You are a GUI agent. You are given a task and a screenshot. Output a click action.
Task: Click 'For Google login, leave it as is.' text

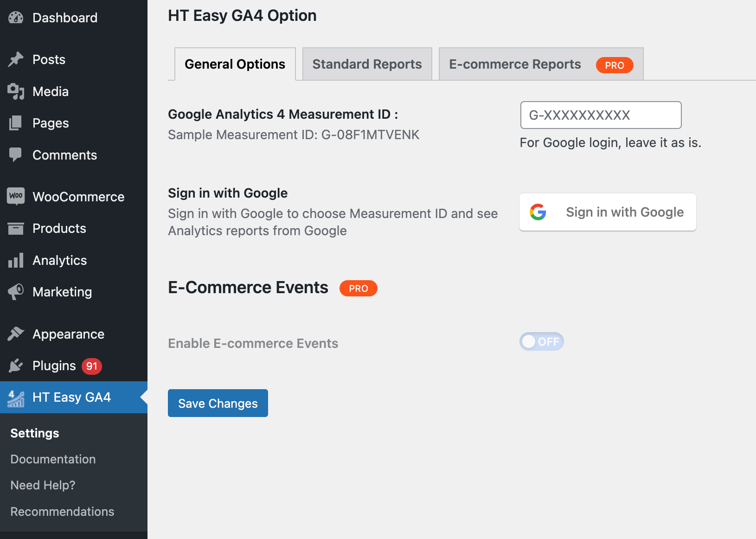click(x=610, y=142)
